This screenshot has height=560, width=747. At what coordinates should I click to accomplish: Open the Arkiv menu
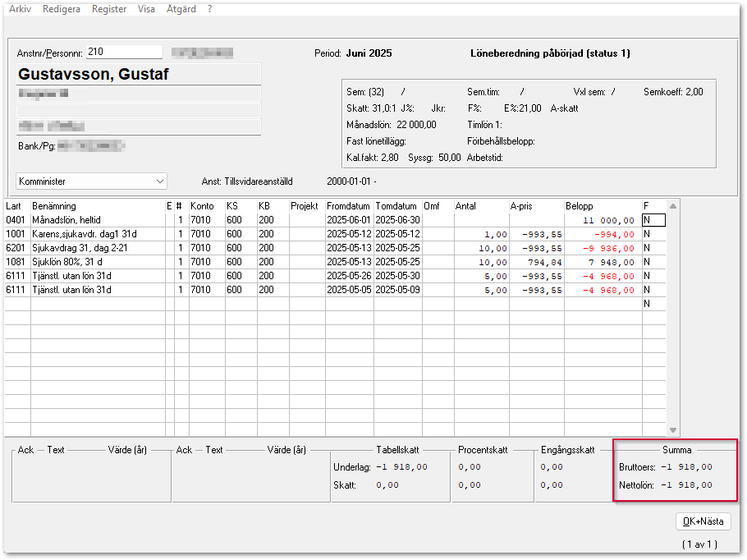[x=20, y=9]
